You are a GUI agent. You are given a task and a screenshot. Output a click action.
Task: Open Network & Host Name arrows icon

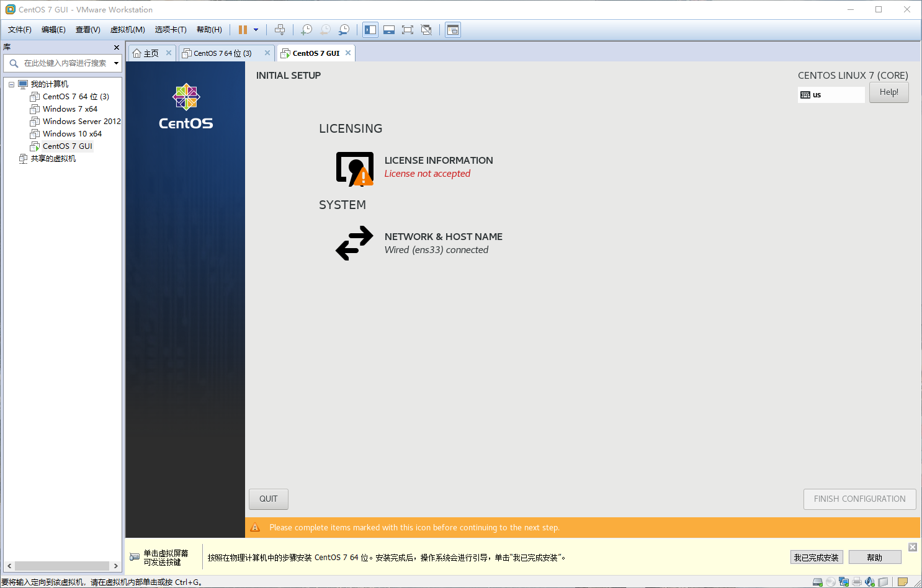354,243
